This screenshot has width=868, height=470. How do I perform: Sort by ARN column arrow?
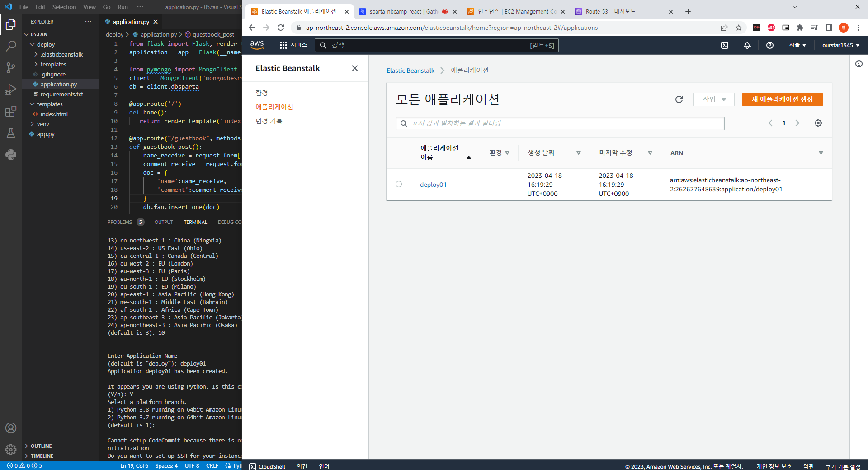coord(821,153)
